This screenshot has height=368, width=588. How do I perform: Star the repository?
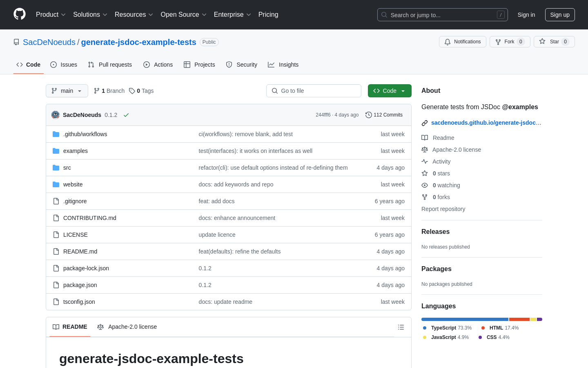point(554,42)
